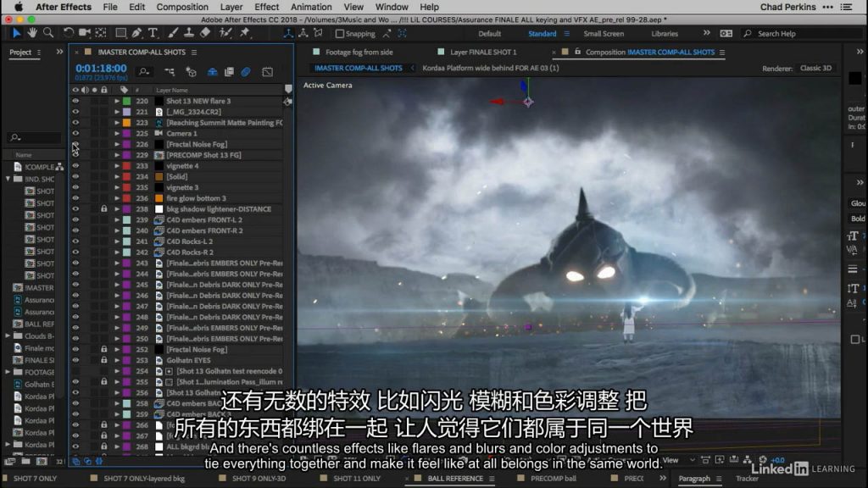Open the Standard workspace menu
The image size is (868, 488).
(567, 34)
